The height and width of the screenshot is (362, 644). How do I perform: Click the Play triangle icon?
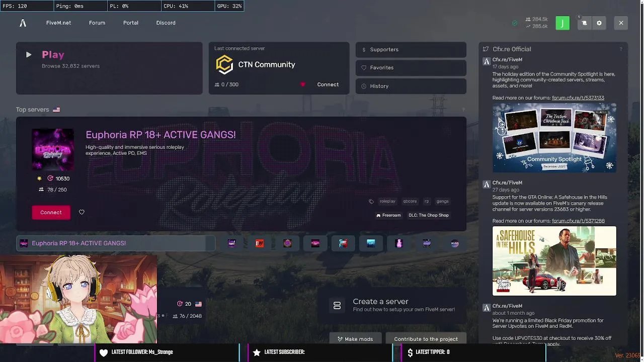pos(29,55)
